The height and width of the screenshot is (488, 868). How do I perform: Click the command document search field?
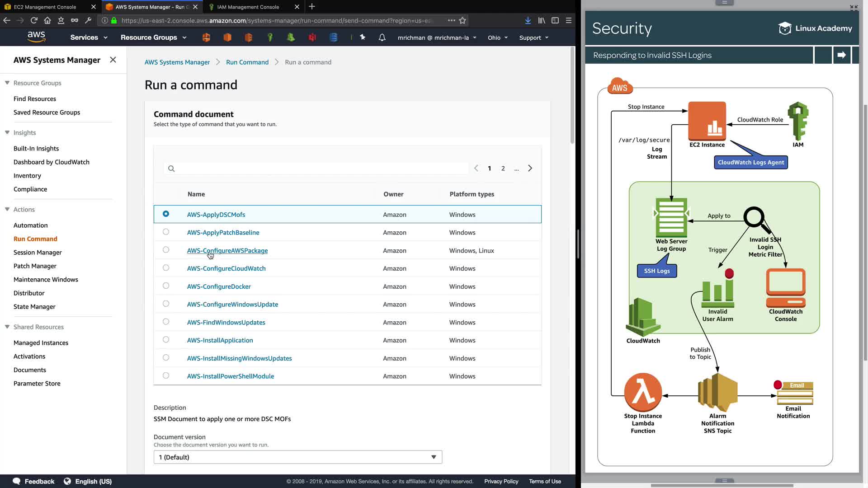coord(316,169)
